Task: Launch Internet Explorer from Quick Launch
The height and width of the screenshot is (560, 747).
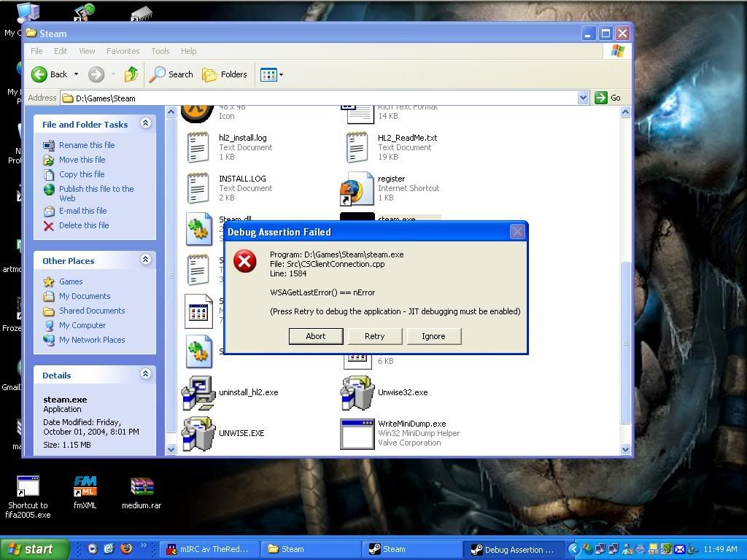Action: pyautogui.click(x=109, y=548)
